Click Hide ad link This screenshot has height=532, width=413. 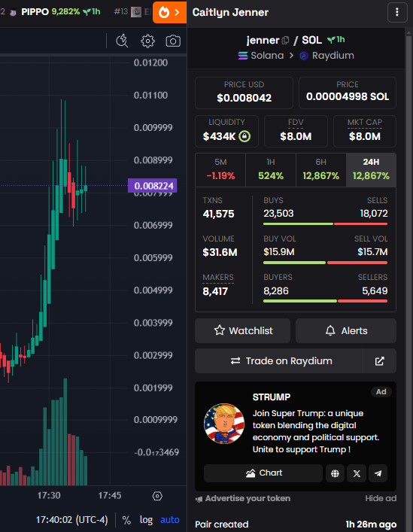tap(381, 498)
